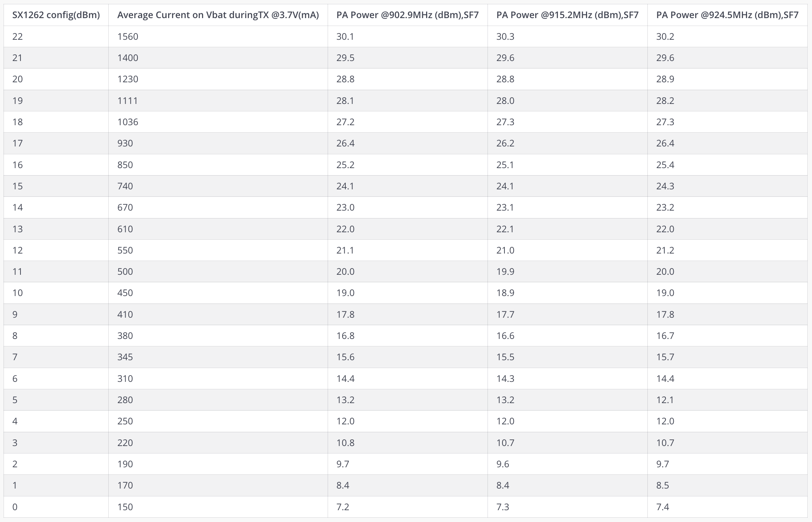Click the config value 22 cell
Viewport: 812px width, 522px height.
[x=18, y=37]
